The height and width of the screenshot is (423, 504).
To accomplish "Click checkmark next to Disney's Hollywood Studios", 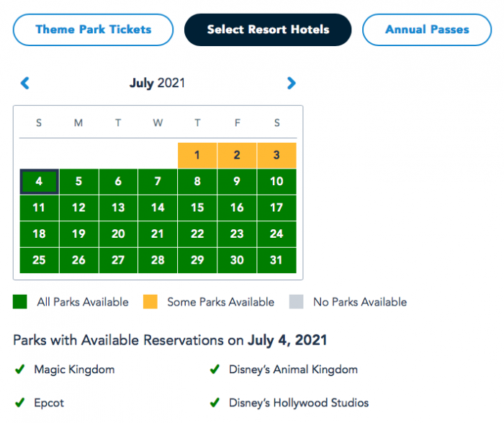I will point(214,403).
